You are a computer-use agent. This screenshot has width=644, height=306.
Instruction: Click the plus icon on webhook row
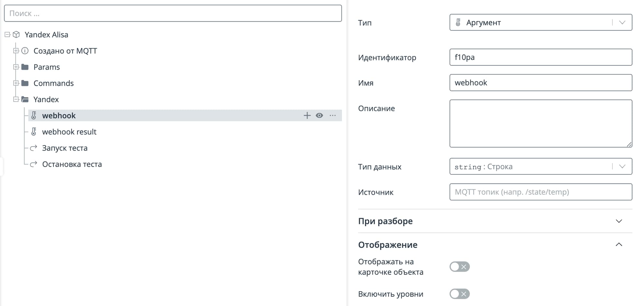[307, 116]
